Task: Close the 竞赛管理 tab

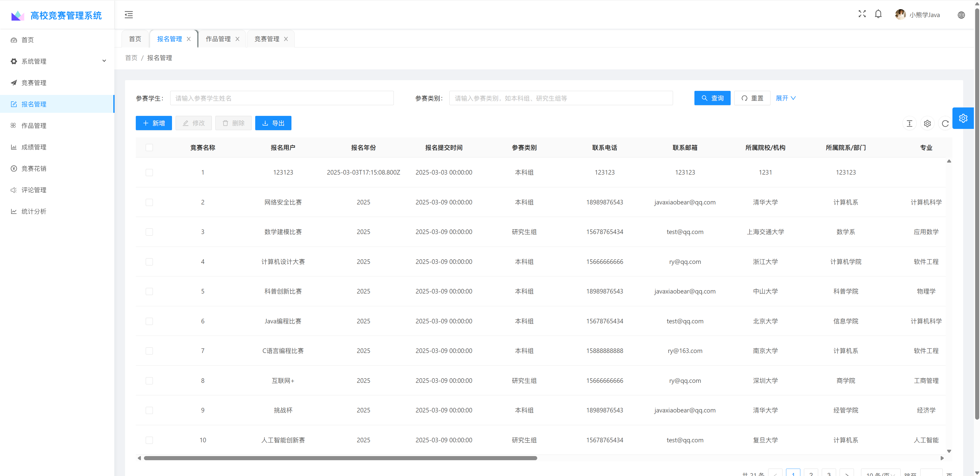Action: [286, 39]
